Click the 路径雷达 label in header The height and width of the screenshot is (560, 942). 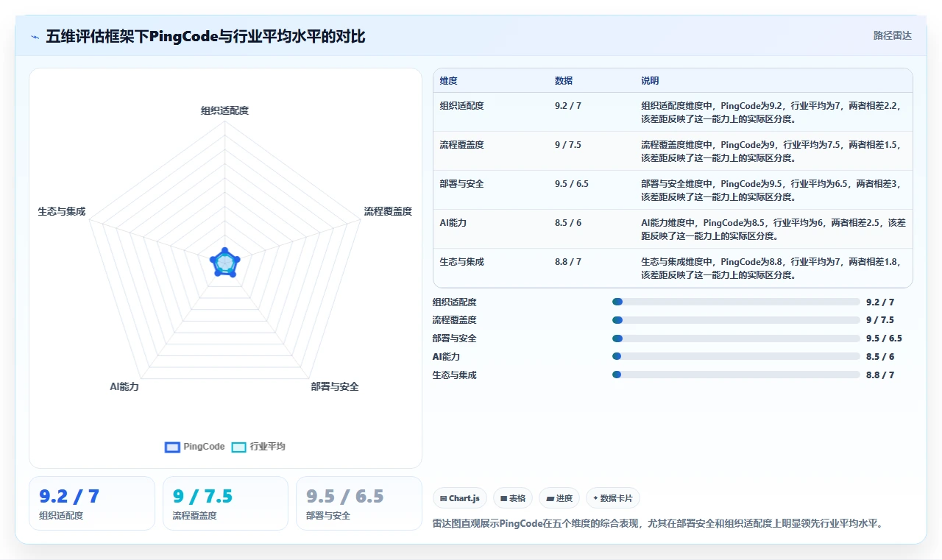click(x=893, y=35)
